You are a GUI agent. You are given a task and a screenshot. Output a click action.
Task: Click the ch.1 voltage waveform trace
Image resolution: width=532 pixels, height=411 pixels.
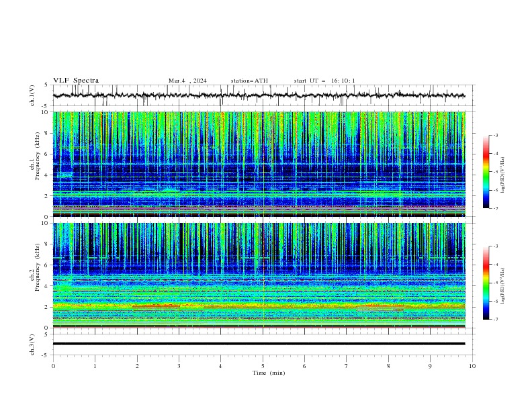tap(259, 95)
